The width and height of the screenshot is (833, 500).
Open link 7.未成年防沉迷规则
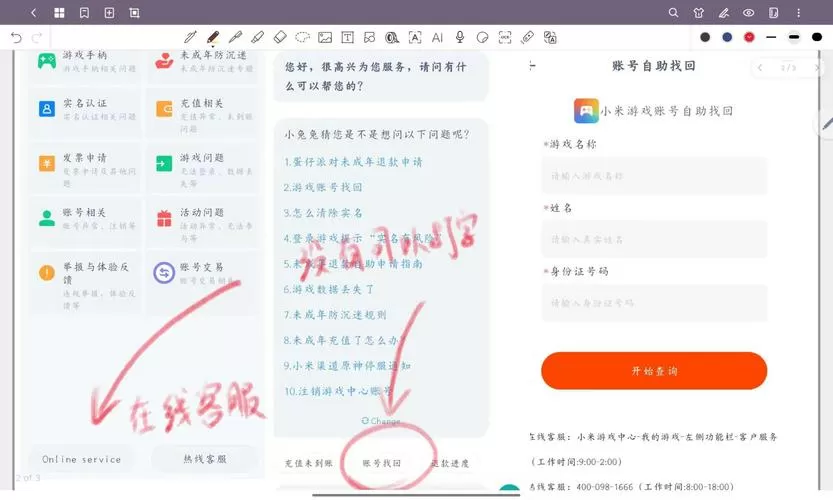pyautogui.click(x=335, y=315)
